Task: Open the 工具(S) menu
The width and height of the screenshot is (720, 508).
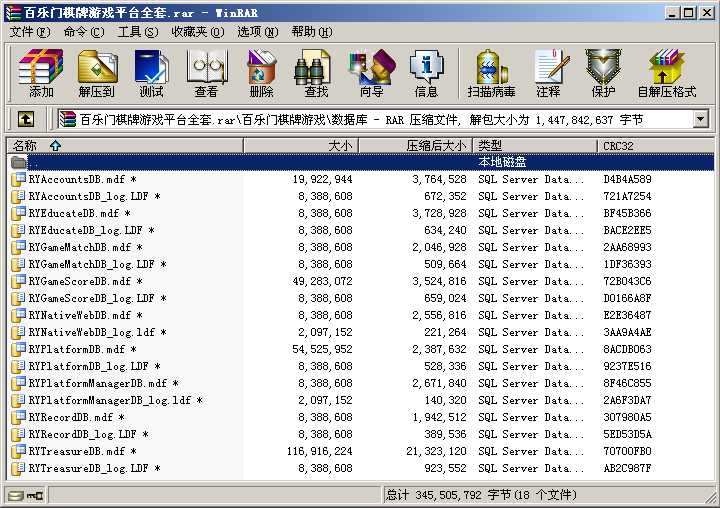Action: pyautogui.click(x=138, y=32)
